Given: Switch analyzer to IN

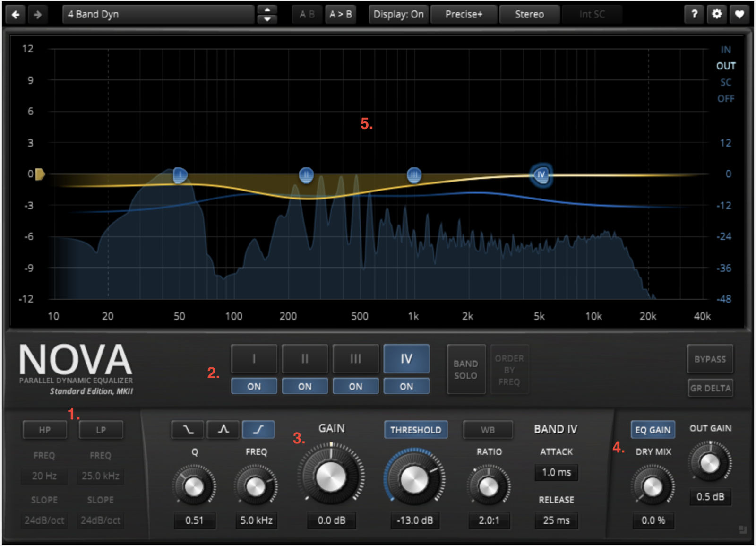Looking at the screenshot, I should point(726,50).
